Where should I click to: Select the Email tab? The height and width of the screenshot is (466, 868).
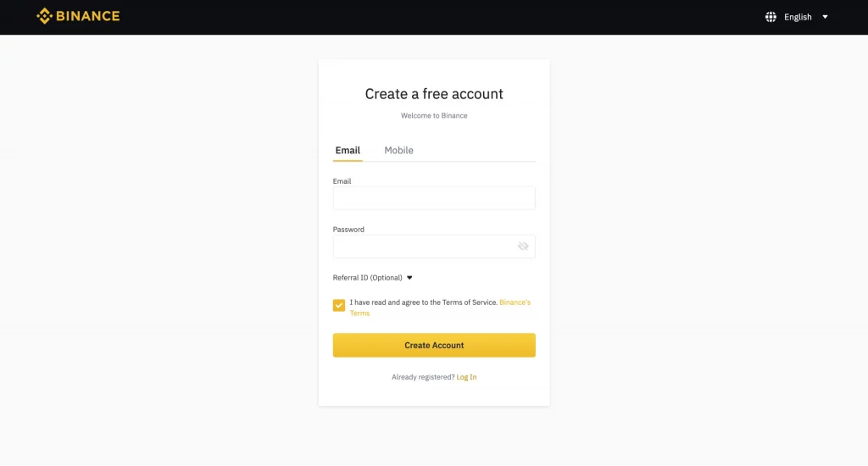[x=348, y=150]
